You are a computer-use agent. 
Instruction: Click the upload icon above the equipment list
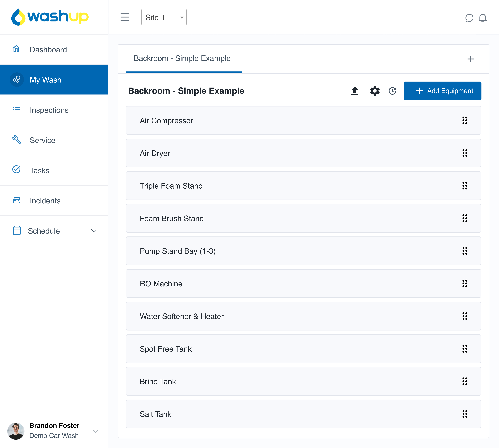[355, 91]
